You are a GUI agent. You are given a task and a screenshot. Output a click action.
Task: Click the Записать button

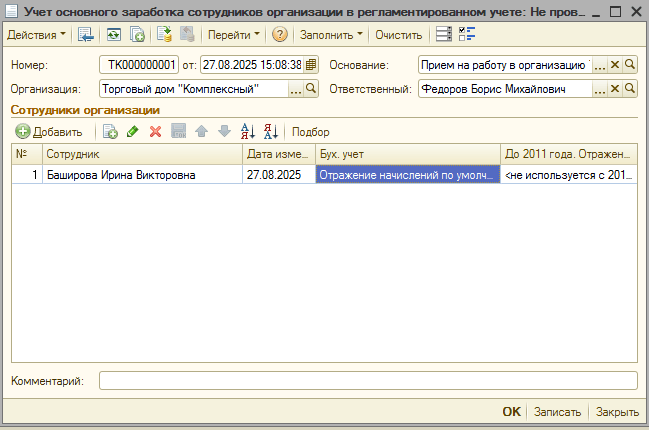click(x=557, y=412)
